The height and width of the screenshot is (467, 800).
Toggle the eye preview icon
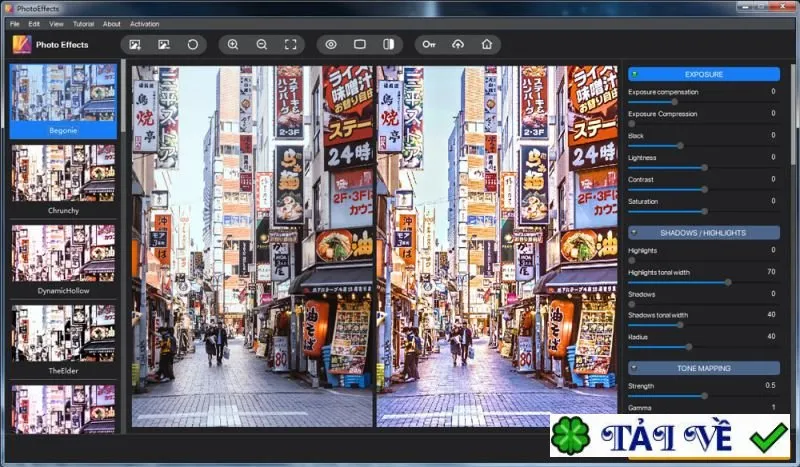tap(331, 44)
